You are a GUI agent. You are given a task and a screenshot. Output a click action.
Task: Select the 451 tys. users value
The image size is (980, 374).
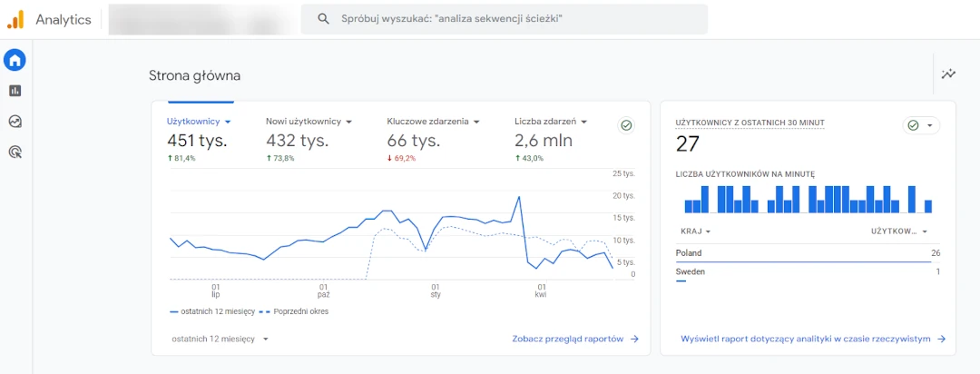click(197, 141)
